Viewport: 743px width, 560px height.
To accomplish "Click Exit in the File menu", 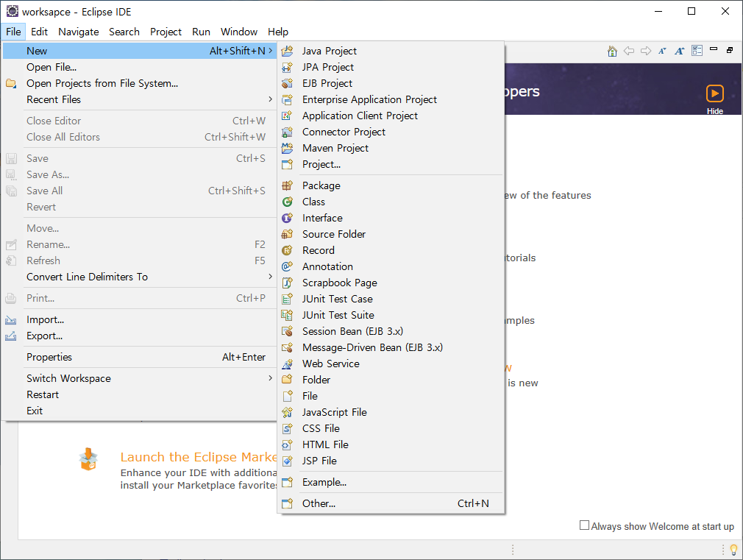I will pyautogui.click(x=140, y=410).
